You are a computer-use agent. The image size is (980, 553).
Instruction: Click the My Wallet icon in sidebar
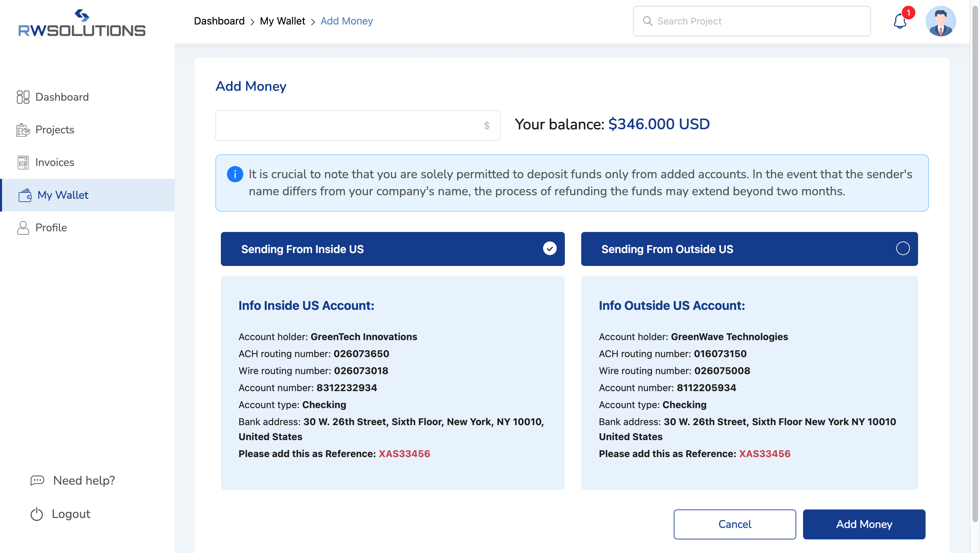coord(25,195)
